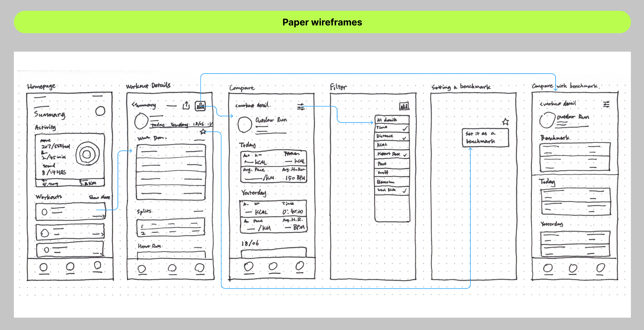Toggle the Swolf filter option
The width and height of the screenshot is (644, 330).
392,172
